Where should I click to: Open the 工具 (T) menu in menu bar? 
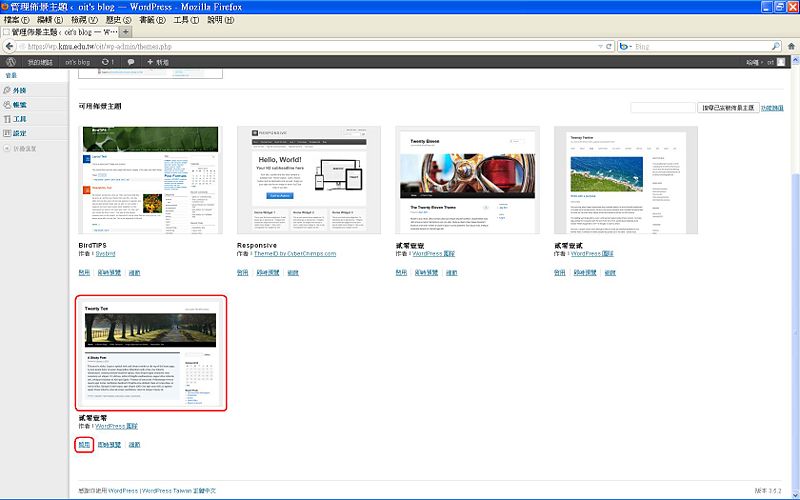click(x=186, y=19)
